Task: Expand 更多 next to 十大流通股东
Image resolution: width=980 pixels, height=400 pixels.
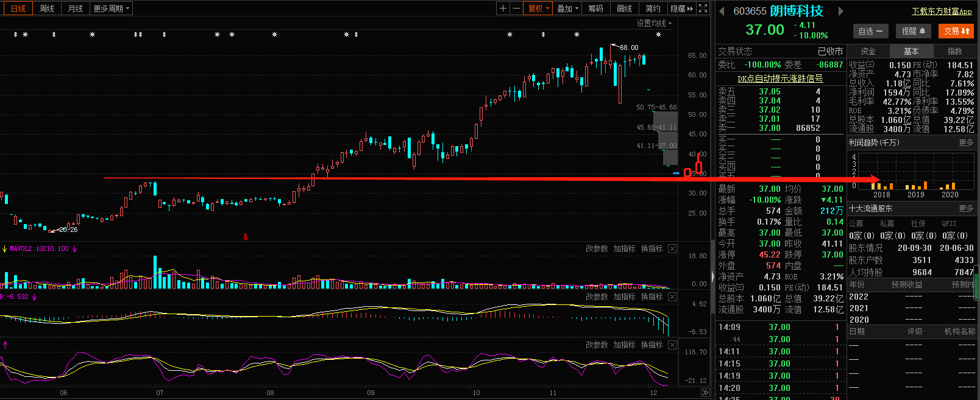Action: tap(966, 208)
